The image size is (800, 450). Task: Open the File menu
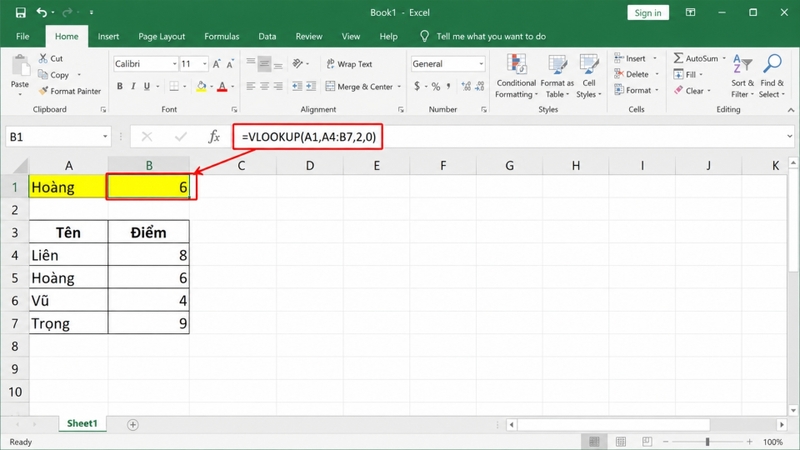click(x=22, y=37)
